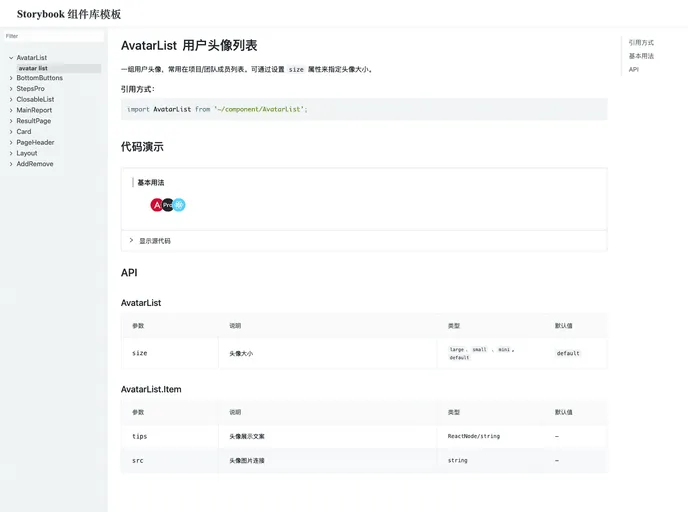Jump to 引用方式 anchor link
This screenshot has width=688, height=512.
click(641, 43)
